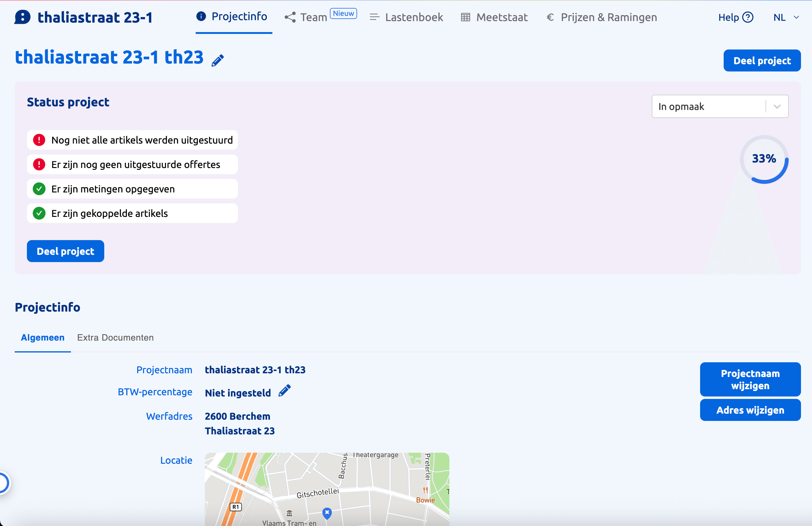Expand the NL language selector
812x526 pixels.
(x=785, y=17)
